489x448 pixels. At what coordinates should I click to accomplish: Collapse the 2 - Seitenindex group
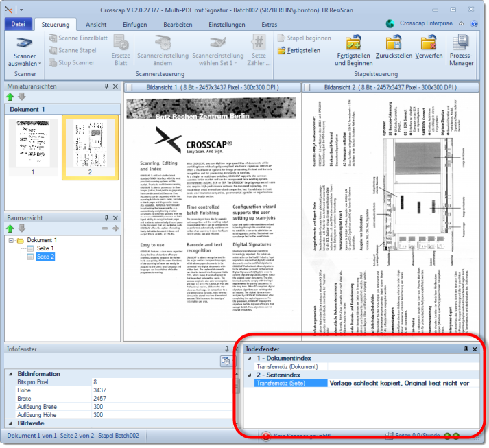[250, 375]
